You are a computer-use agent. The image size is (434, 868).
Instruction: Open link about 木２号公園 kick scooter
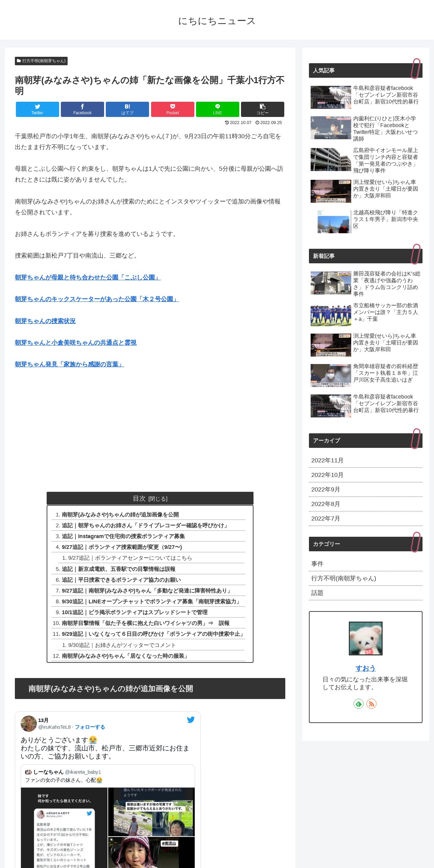(x=97, y=299)
